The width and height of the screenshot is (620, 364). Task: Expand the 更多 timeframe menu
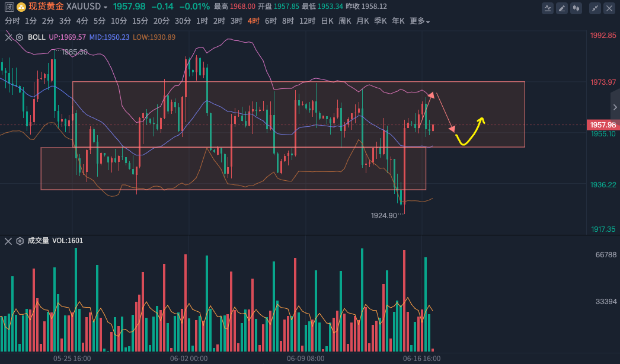420,21
